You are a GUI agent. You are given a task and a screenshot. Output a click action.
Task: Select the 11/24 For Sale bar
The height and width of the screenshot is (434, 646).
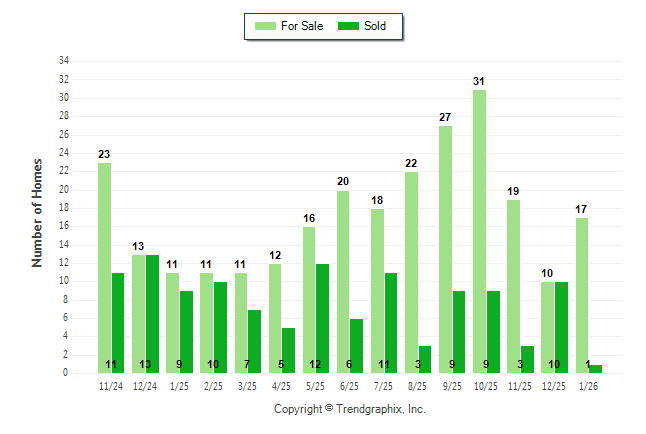tap(104, 267)
